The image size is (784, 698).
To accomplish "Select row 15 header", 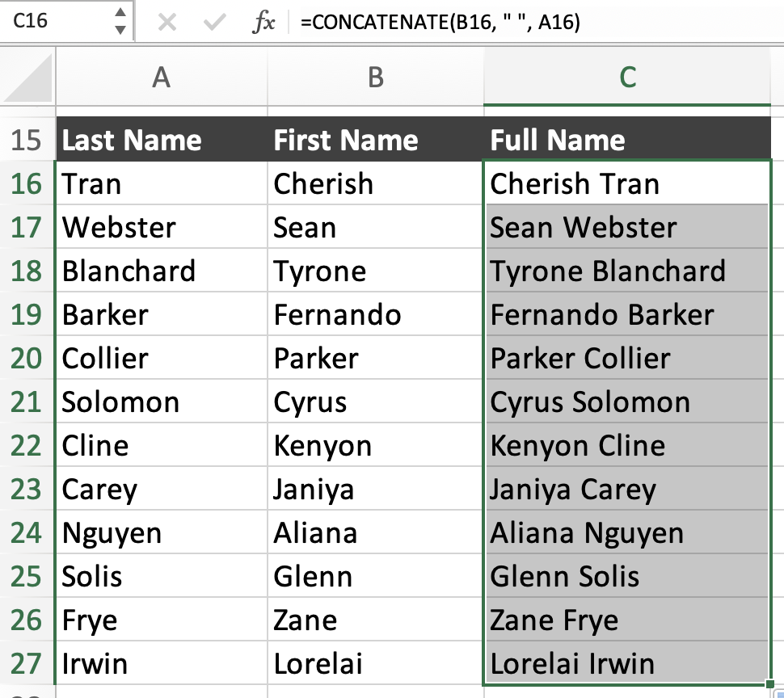I will [x=28, y=140].
